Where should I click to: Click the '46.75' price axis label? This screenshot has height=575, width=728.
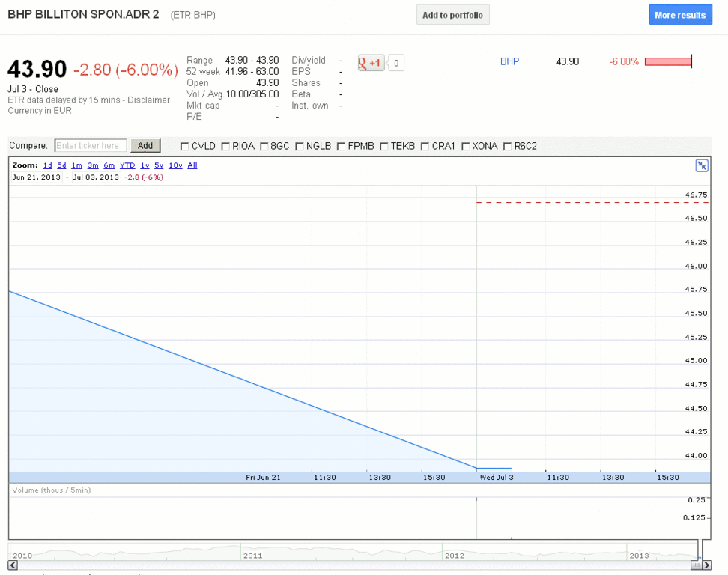pyautogui.click(x=696, y=195)
